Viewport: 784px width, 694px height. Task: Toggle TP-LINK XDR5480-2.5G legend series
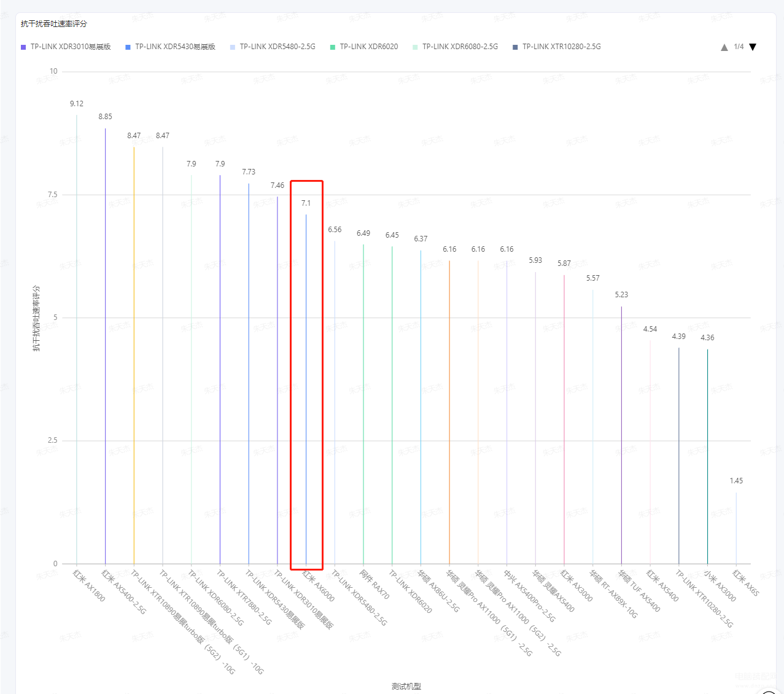coord(273,47)
